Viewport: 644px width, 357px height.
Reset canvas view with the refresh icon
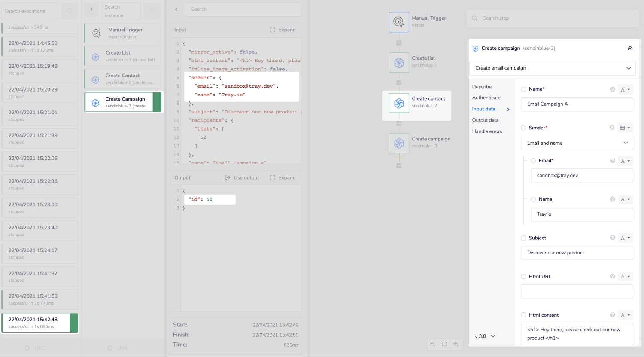[444, 344]
